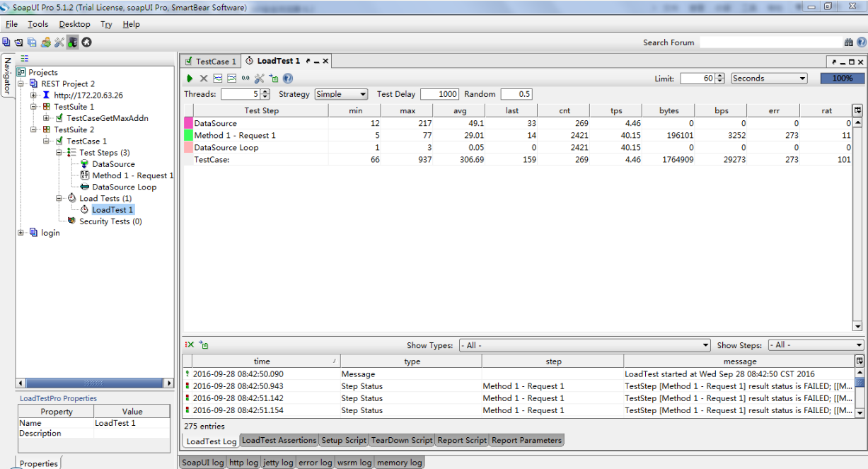Click the reset statistics 0.0 icon
Screen dimensions: 868x469
coord(245,79)
